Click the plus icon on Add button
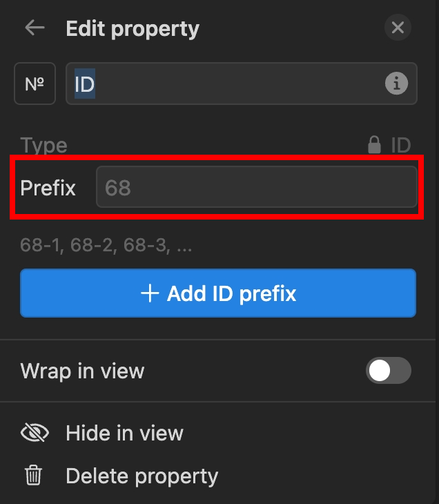 [150, 293]
